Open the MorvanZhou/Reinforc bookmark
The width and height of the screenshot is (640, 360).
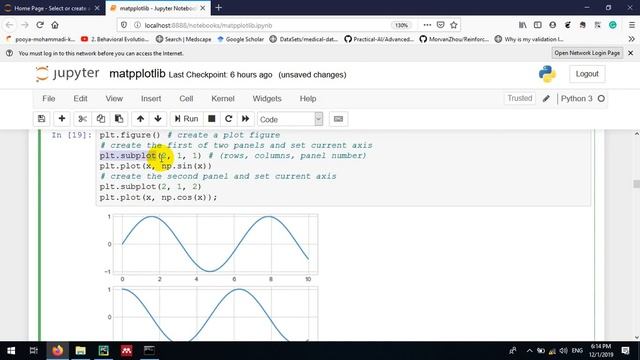454,39
